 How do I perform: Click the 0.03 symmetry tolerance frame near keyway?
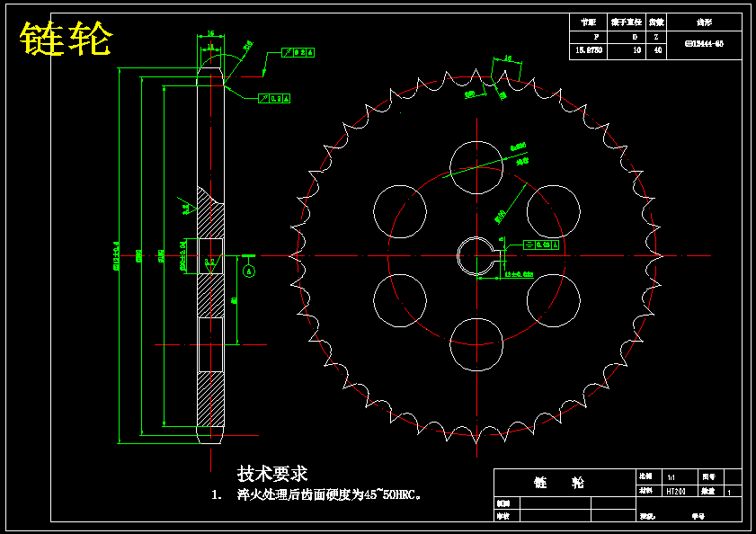click(541, 245)
